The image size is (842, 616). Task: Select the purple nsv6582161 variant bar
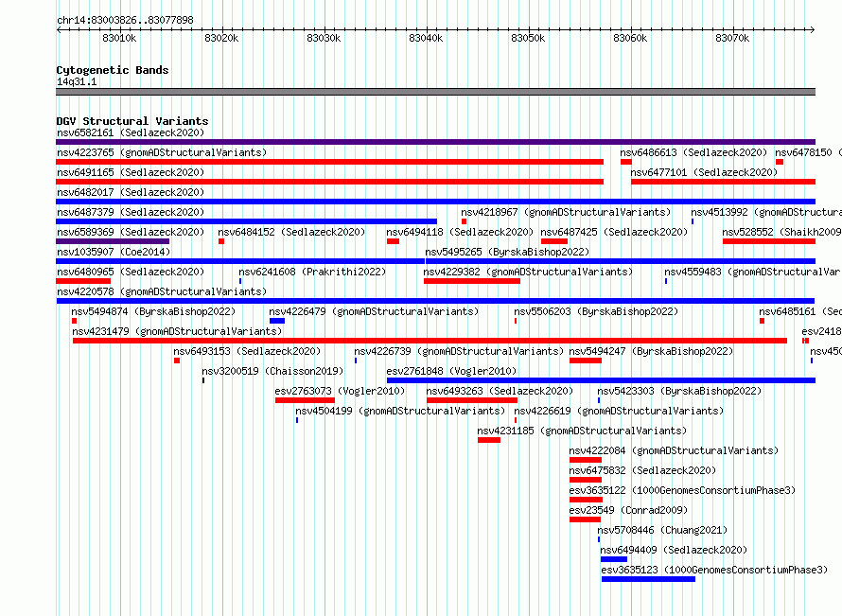click(x=435, y=142)
